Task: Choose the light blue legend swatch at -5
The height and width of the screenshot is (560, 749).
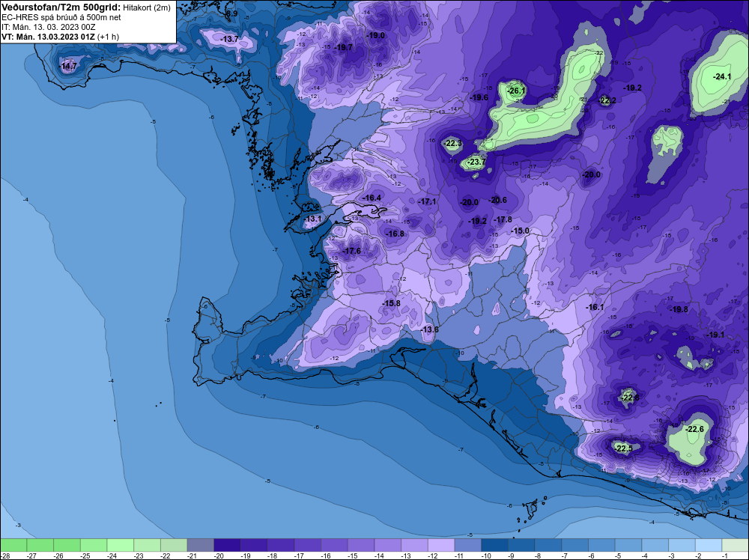Action: point(628,545)
